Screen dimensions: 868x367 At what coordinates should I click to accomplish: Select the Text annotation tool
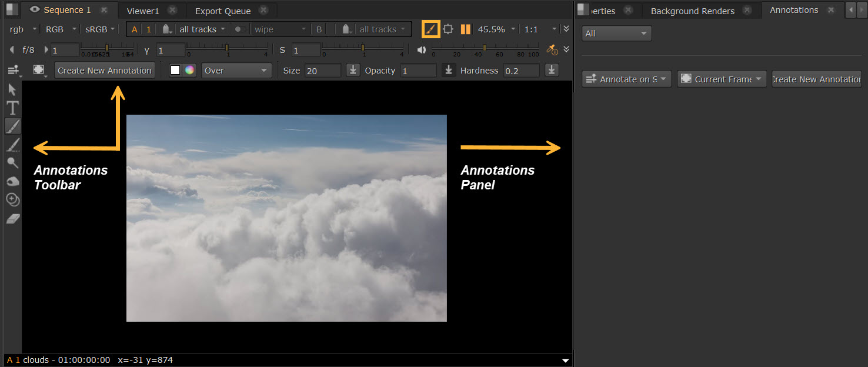tap(12, 108)
